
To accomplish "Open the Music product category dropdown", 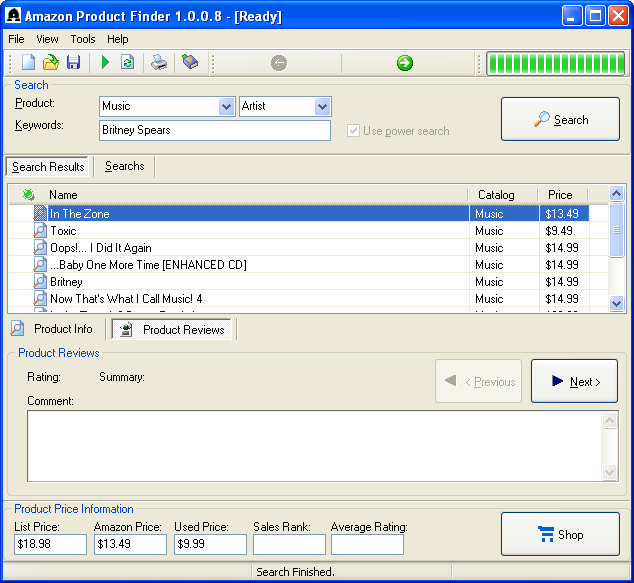I will 226,106.
